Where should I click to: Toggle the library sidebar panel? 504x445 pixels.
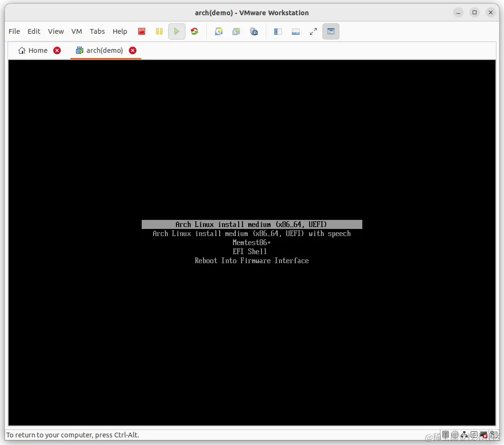(278, 31)
